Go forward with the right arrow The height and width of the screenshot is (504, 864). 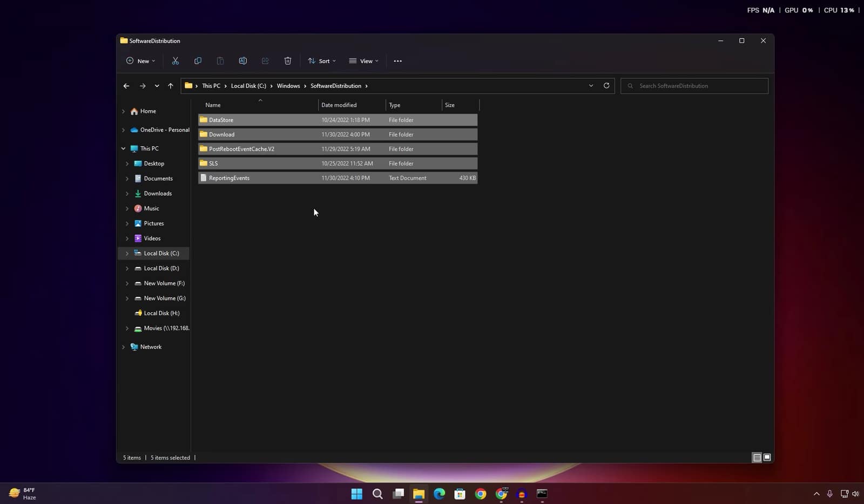tap(143, 86)
